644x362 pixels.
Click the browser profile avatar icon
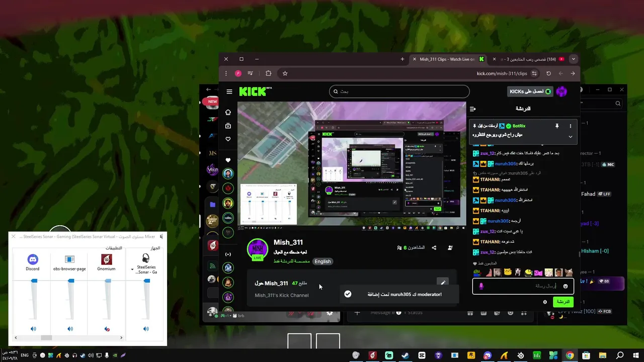coord(238,73)
